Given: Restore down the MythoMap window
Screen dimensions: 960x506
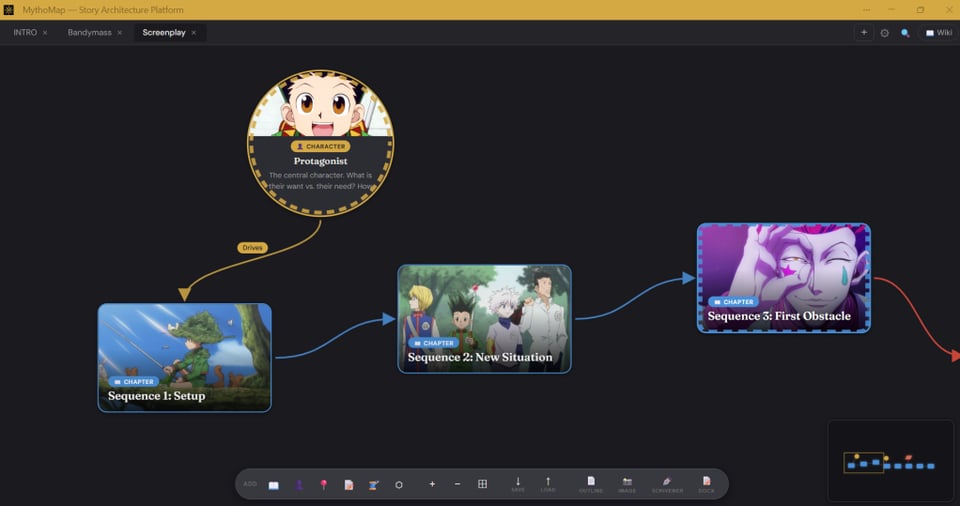Looking at the screenshot, I should 920,10.
